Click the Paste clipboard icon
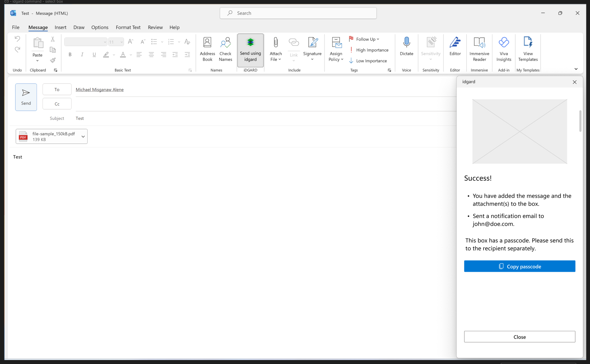The image size is (590, 364). coord(38,43)
